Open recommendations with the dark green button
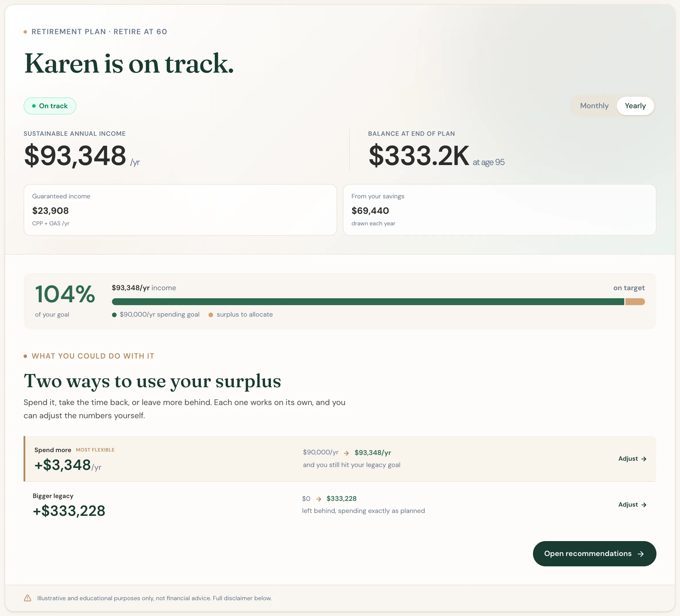 point(594,554)
